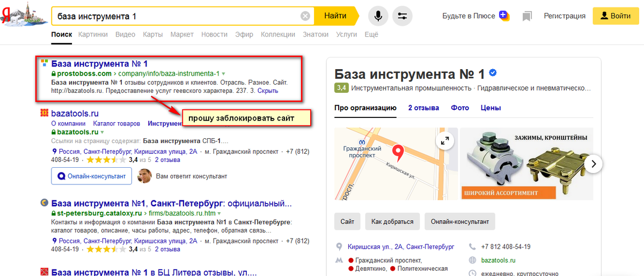This screenshot has width=644, height=276.
Task: Open the map thumbnail of Гражданский проспект
Action: tap(396, 163)
